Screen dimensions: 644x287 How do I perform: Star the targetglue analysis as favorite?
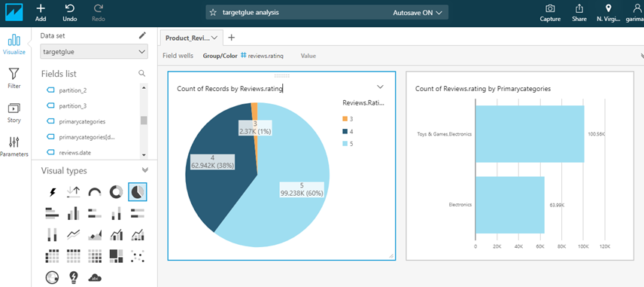pyautogui.click(x=213, y=12)
